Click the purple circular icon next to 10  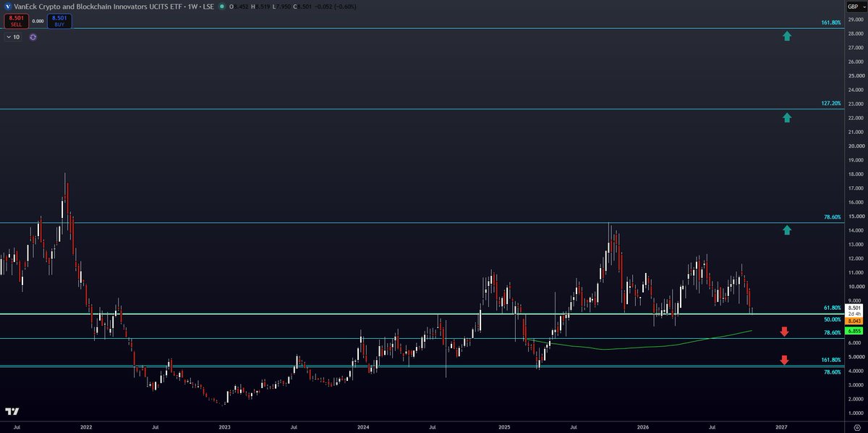[x=33, y=36]
